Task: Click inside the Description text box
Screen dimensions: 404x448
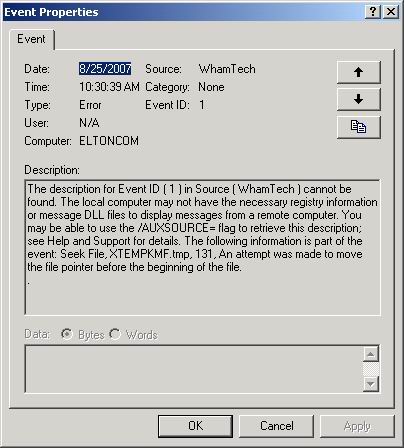Action: 202,247
